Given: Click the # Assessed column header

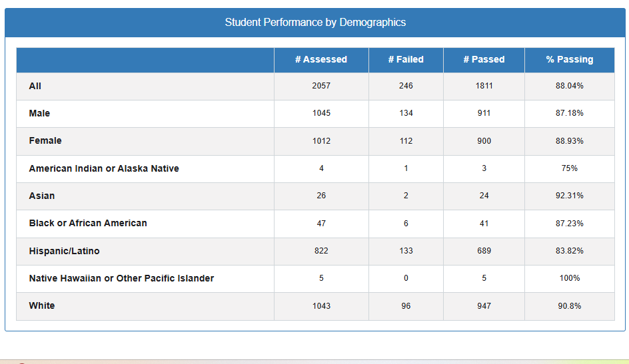Looking at the screenshot, I should pos(321,59).
